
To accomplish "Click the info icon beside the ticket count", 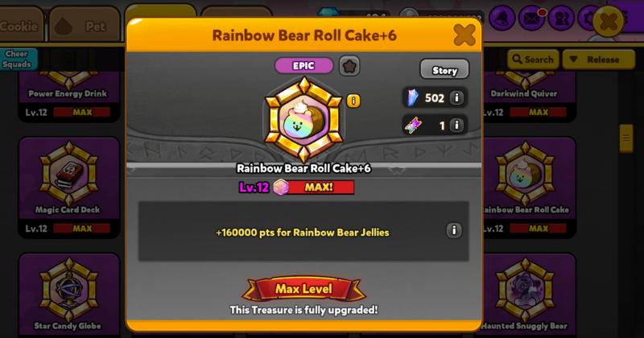I will (x=456, y=125).
